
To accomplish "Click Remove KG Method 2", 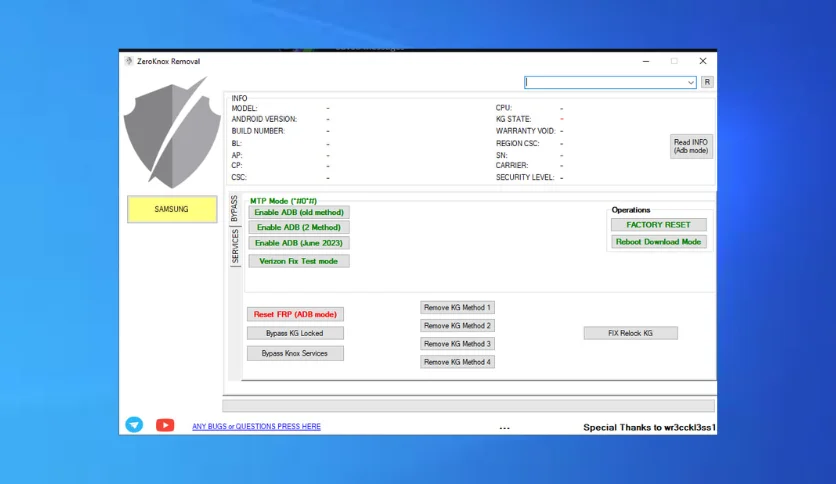I will click(457, 326).
